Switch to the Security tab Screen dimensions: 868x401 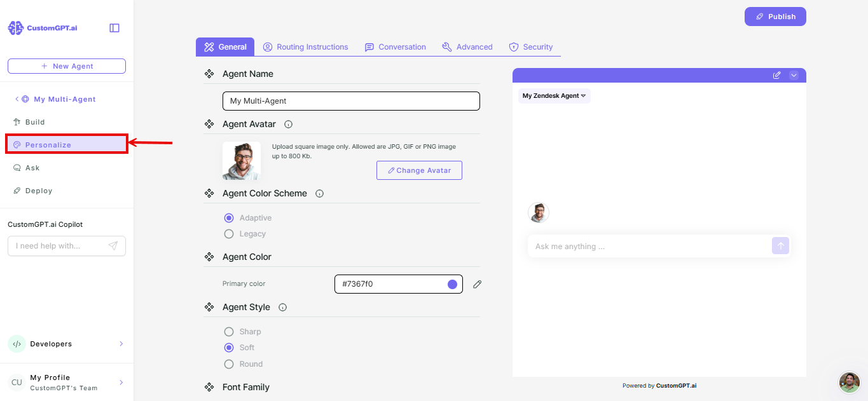[x=531, y=47]
